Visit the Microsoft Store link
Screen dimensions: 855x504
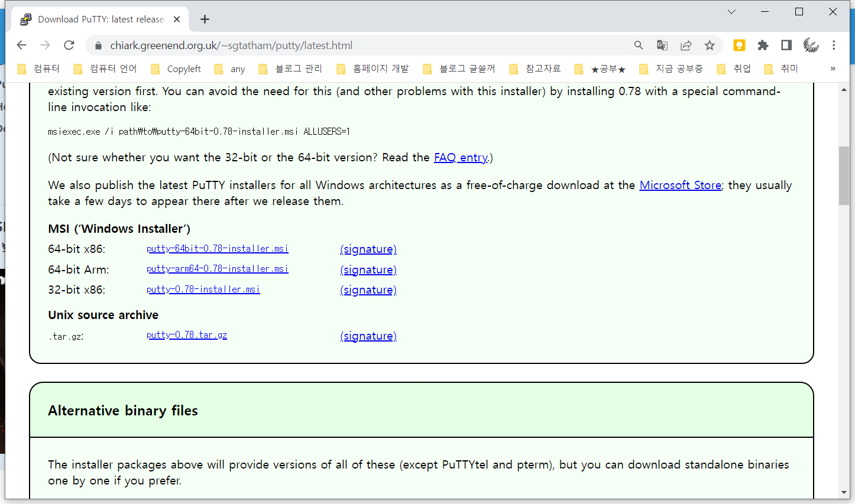[x=681, y=186]
